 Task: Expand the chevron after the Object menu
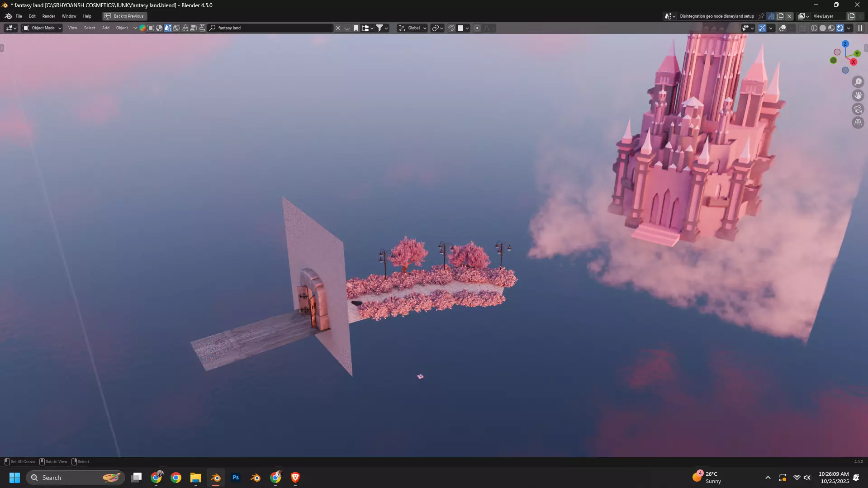coord(135,28)
